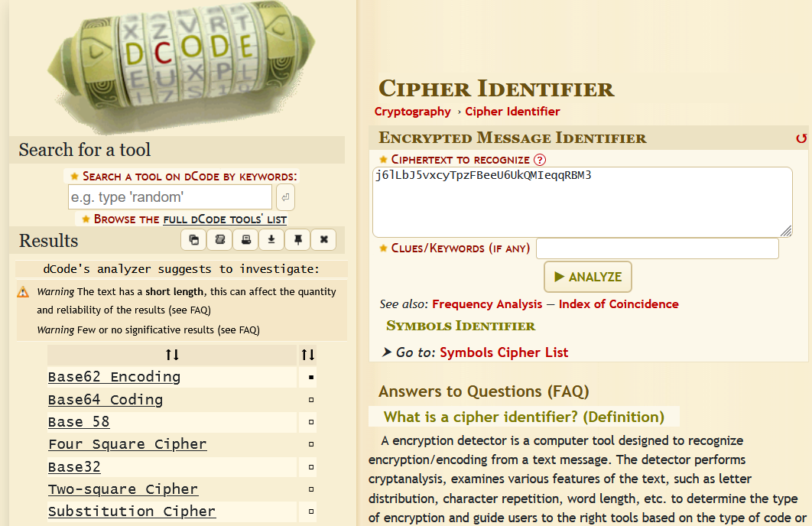Open Base32 result
812x526 pixels.
click(74, 467)
